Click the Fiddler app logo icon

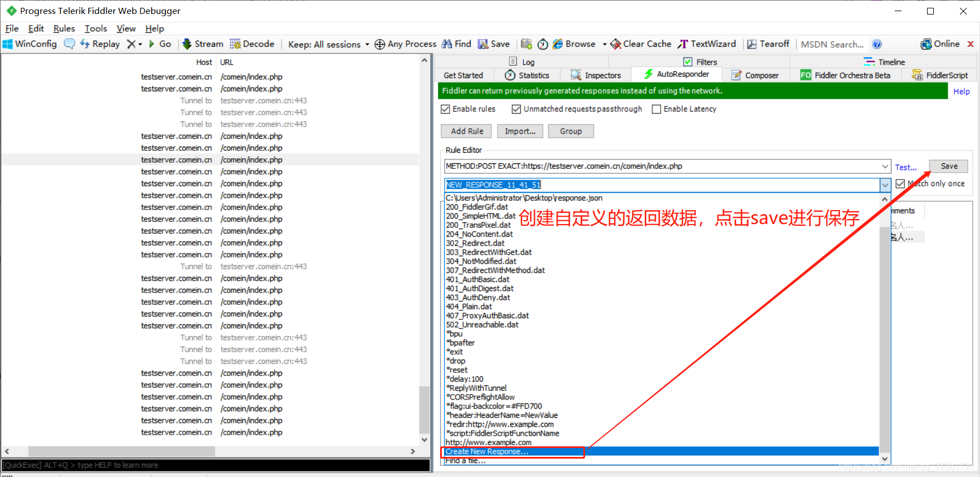point(11,11)
